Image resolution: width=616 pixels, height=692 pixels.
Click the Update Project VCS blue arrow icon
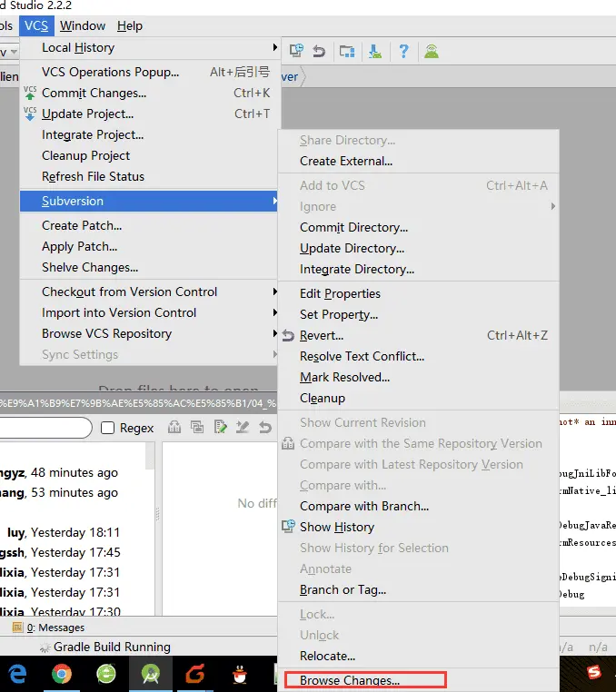pos(30,114)
